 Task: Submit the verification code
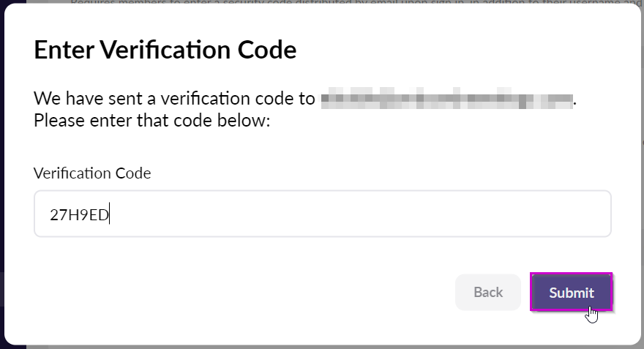(x=571, y=292)
